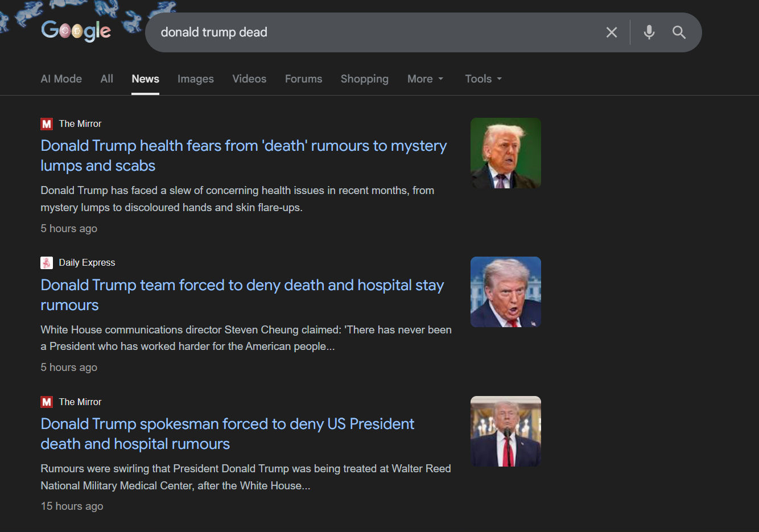Switch to the AI Mode tab

coord(61,79)
